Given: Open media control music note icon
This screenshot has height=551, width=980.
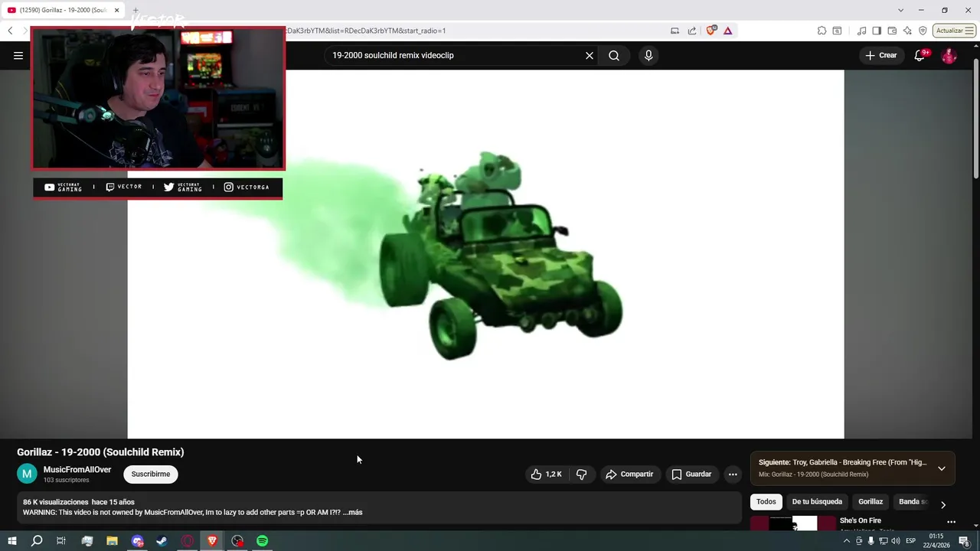Looking at the screenshot, I should [x=862, y=31].
